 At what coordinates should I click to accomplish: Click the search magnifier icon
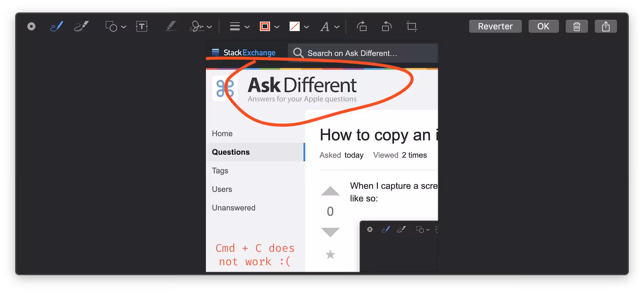point(298,53)
